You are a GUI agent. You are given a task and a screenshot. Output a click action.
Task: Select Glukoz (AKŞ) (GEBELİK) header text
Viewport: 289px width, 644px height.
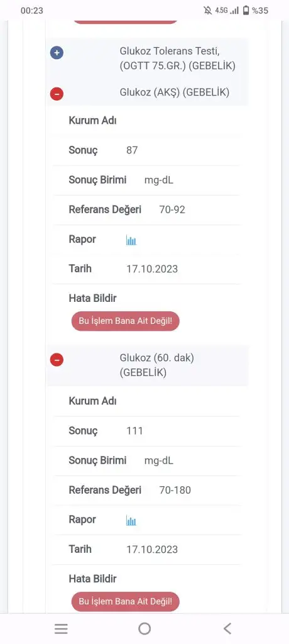click(174, 92)
